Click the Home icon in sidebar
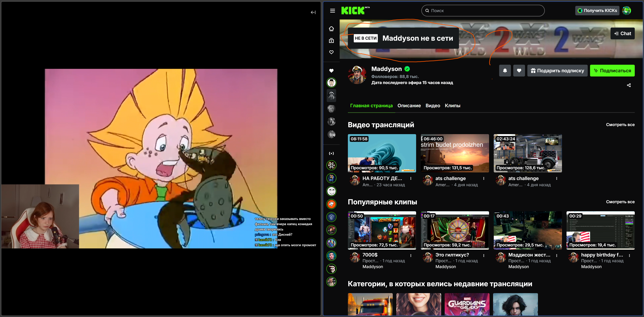Image resolution: width=644 pixels, height=317 pixels. click(331, 29)
